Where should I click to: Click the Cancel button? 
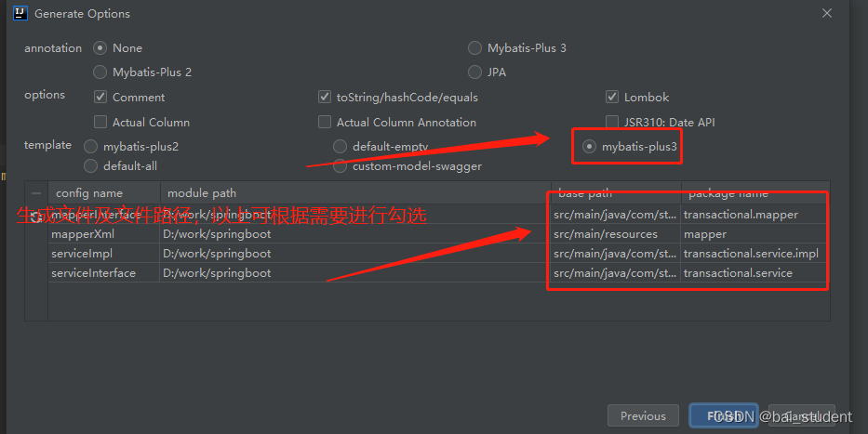[802, 415]
